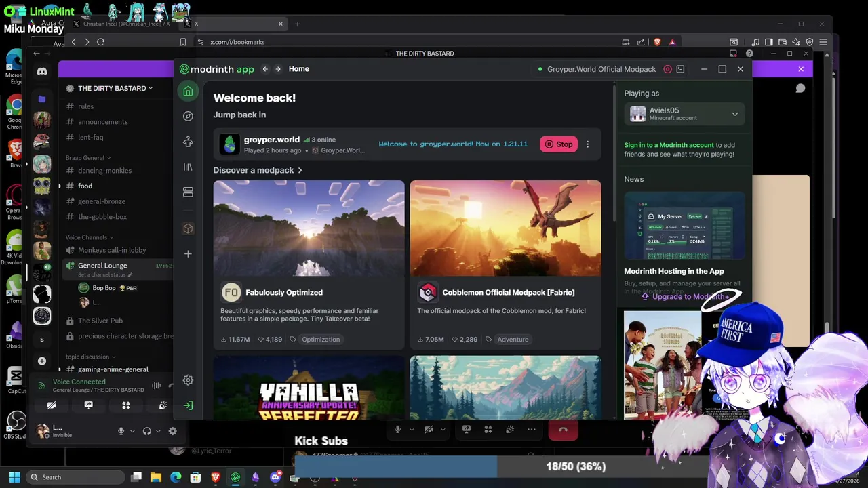868x488 pixels.
Task: Click the browser bookmark icon beside address bar
Action: (182, 42)
